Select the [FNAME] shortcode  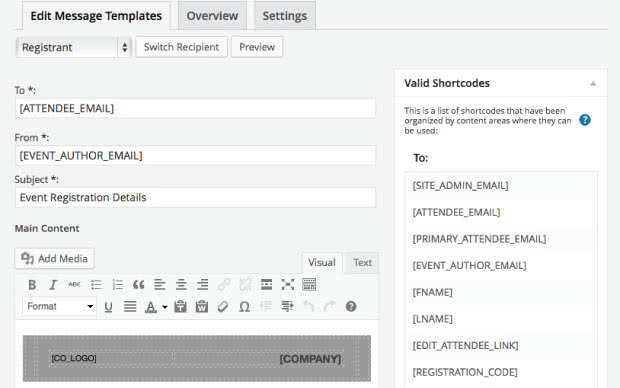pyautogui.click(x=433, y=292)
